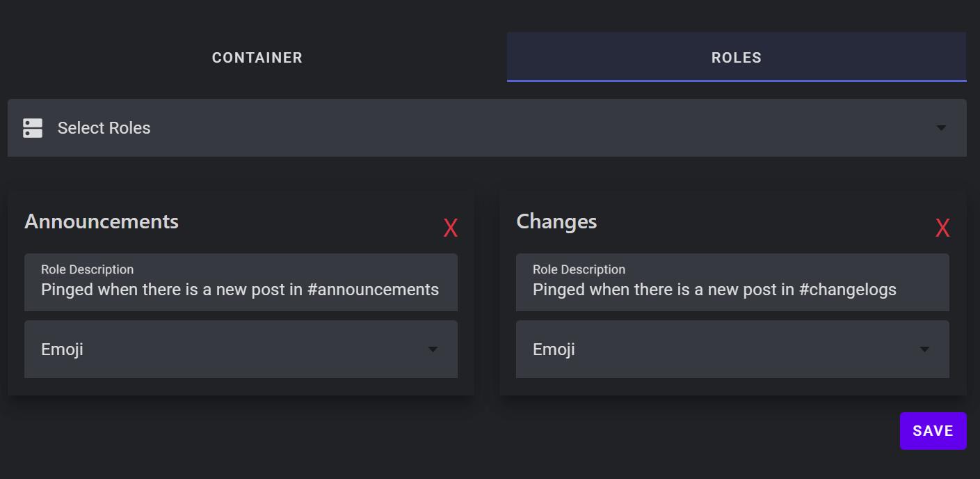Click the dropdown arrow on the Changes Emoji field
This screenshot has width=980, height=479.
click(x=924, y=349)
